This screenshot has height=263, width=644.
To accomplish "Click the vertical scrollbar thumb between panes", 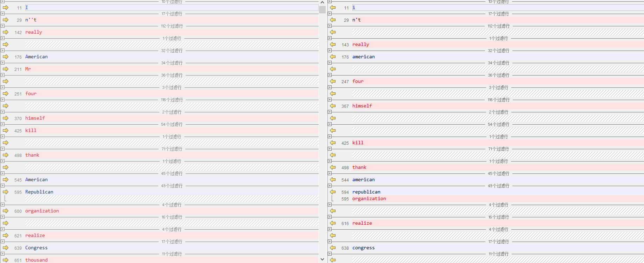I will tap(322, 9).
